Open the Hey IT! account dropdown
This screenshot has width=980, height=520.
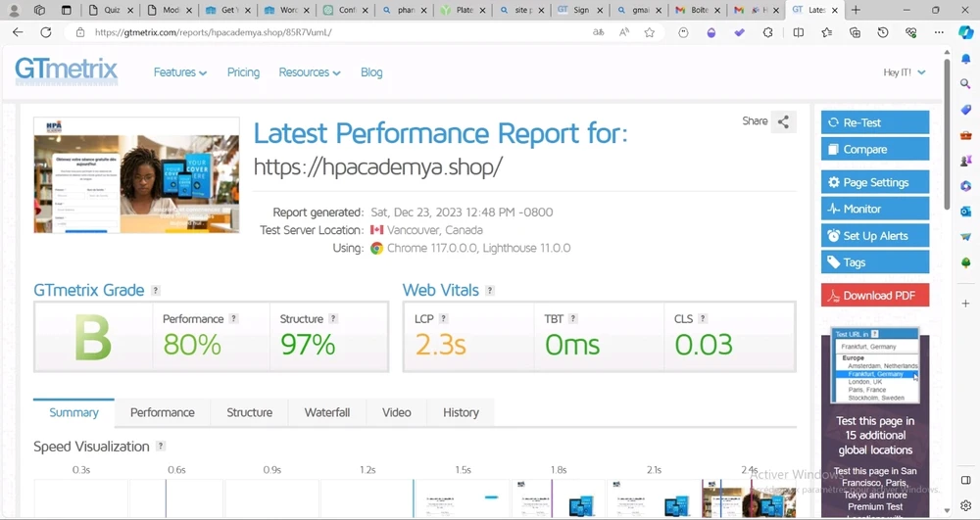pyautogui.click(x=904, y=72)
